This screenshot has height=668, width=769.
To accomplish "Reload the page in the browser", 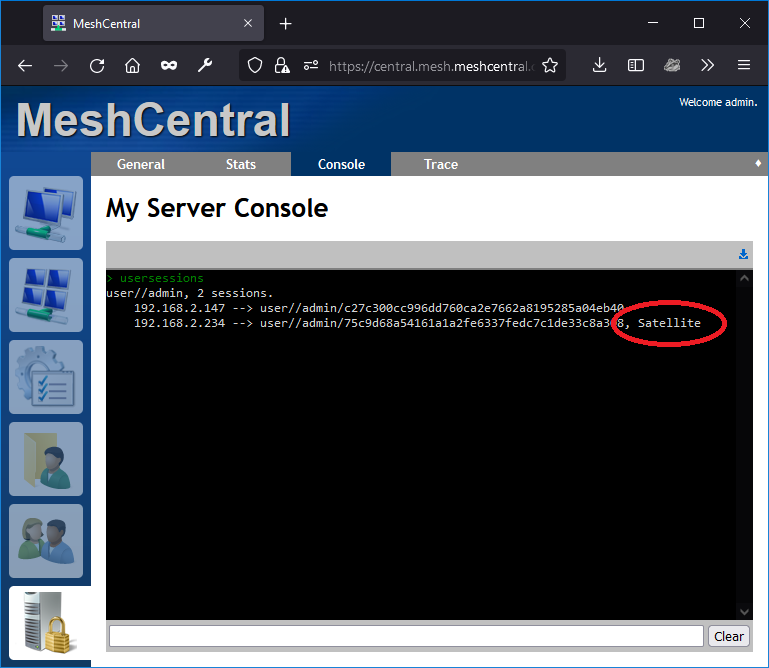I will tap(97, 66).
